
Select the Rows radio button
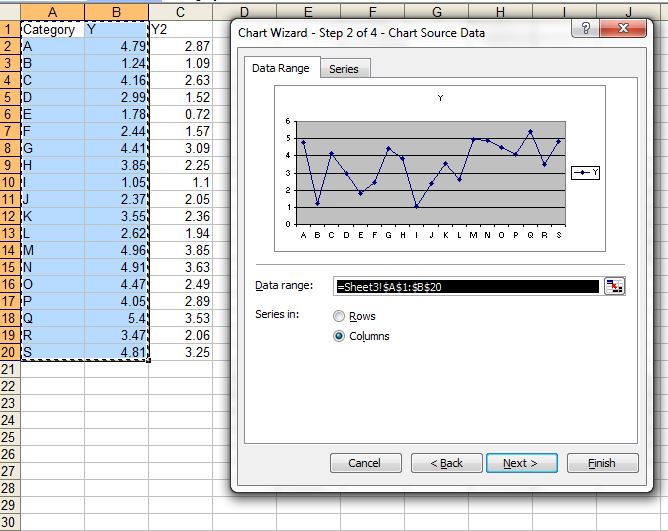point(339,316)
